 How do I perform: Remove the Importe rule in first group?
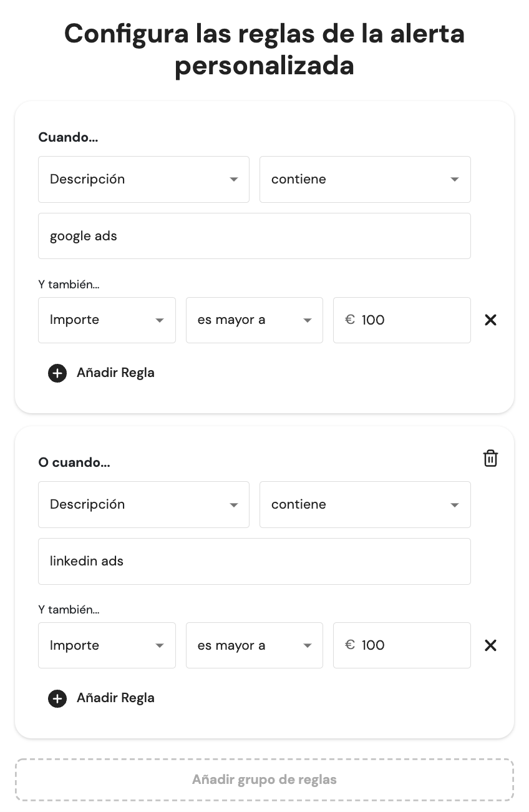point(490,320)
